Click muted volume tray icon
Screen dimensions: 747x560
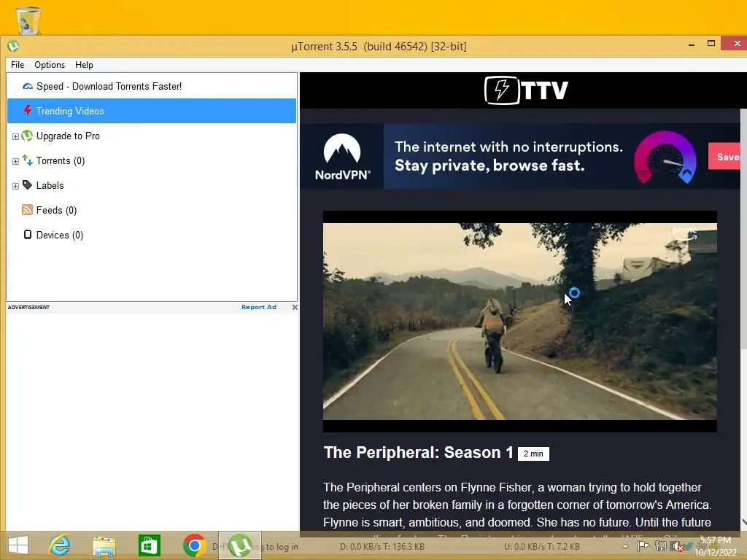point(677,546)
